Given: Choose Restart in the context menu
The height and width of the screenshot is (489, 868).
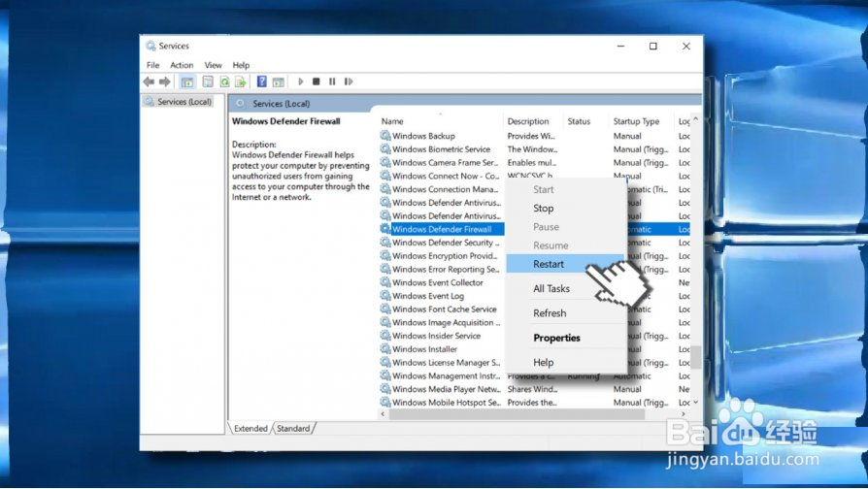Looking at the screenshot, I should click(x=566, y=264).
